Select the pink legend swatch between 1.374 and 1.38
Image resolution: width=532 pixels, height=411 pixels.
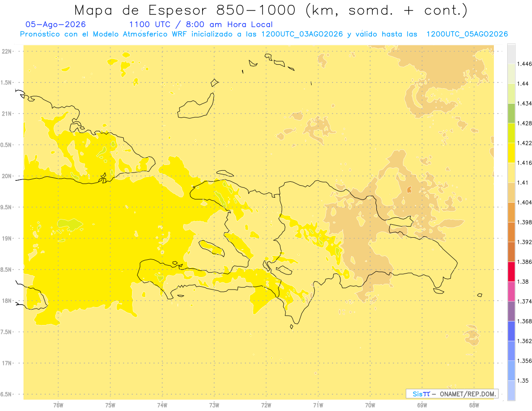click(x=511, y=292)
